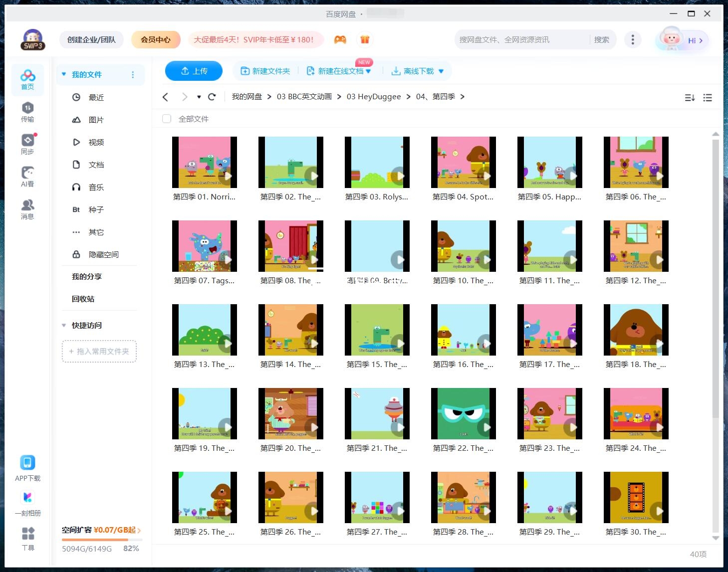Open the 离线下载 dropdown arrow
Screen dimensions: 728x572
click(x=441, y=71)
